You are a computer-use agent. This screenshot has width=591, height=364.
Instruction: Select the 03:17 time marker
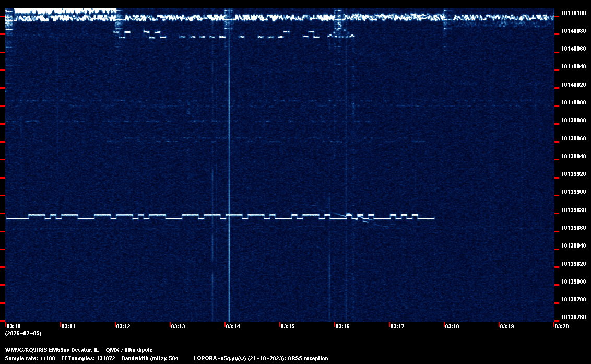point(397,326)
